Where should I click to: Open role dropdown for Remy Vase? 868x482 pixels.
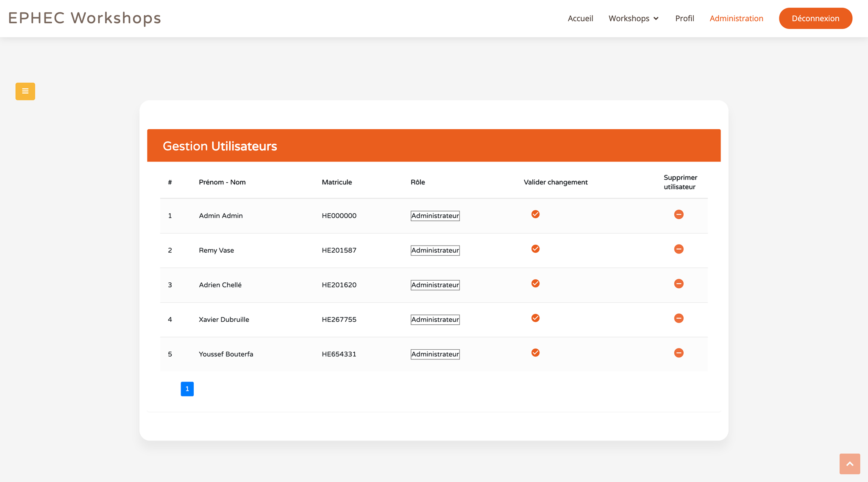435,251
